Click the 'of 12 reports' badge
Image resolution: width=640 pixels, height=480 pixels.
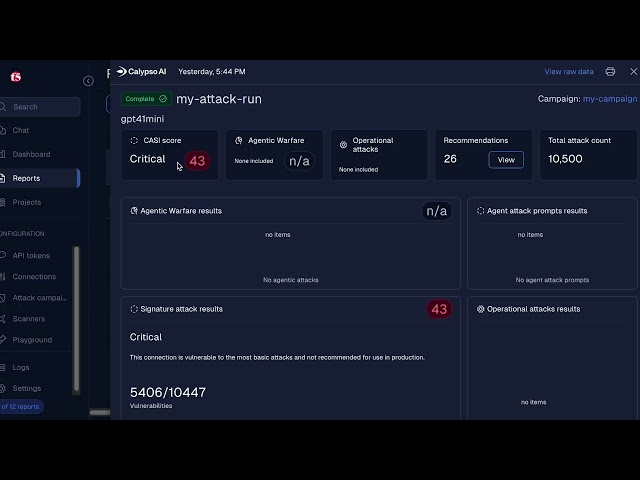[x=21, y=407]
